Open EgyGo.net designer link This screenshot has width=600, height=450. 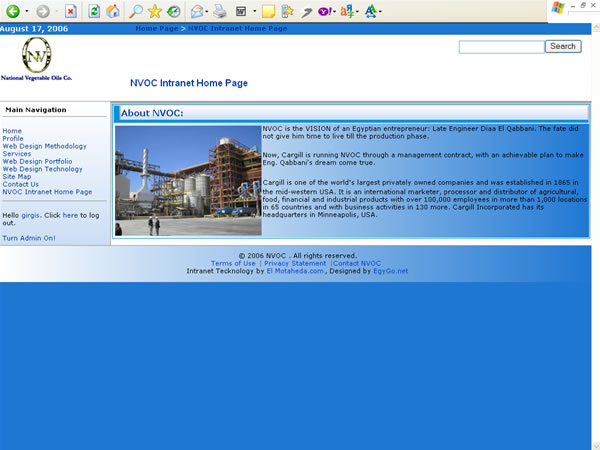pos(390,271)
